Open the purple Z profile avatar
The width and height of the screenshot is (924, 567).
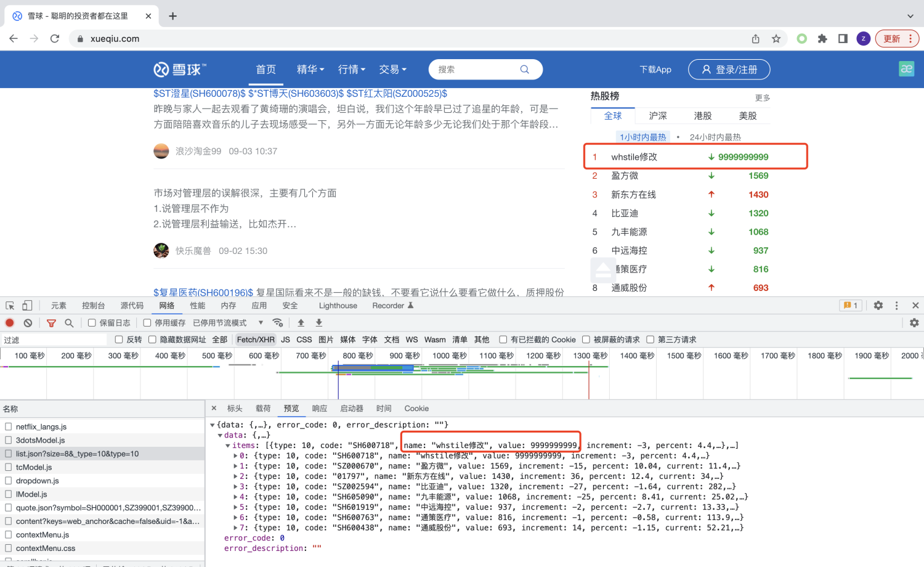pos(863,39)
